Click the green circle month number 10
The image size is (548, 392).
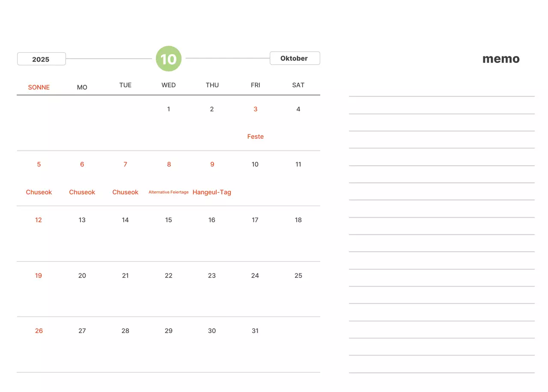pos(169,59)
